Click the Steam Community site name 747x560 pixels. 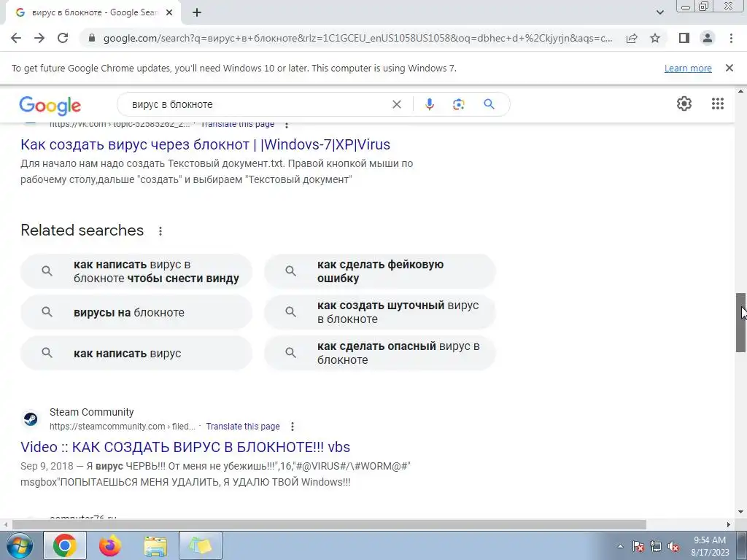click(x=91, y=412)
